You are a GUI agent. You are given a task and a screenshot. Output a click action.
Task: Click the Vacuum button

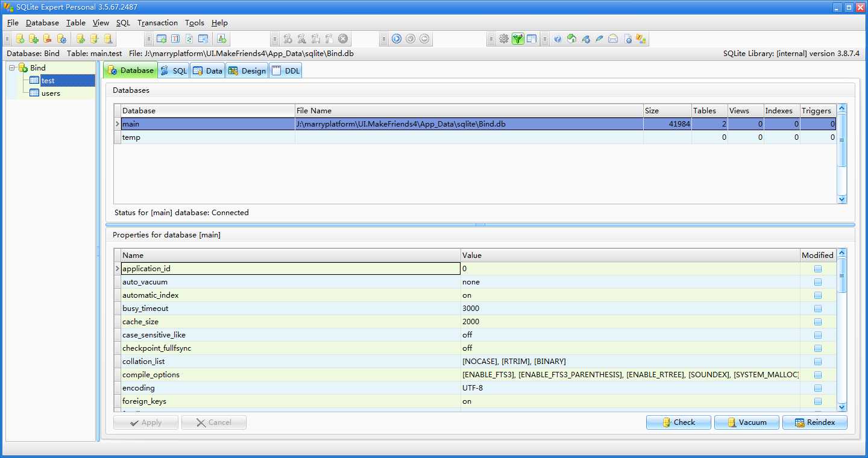point(747,422)
